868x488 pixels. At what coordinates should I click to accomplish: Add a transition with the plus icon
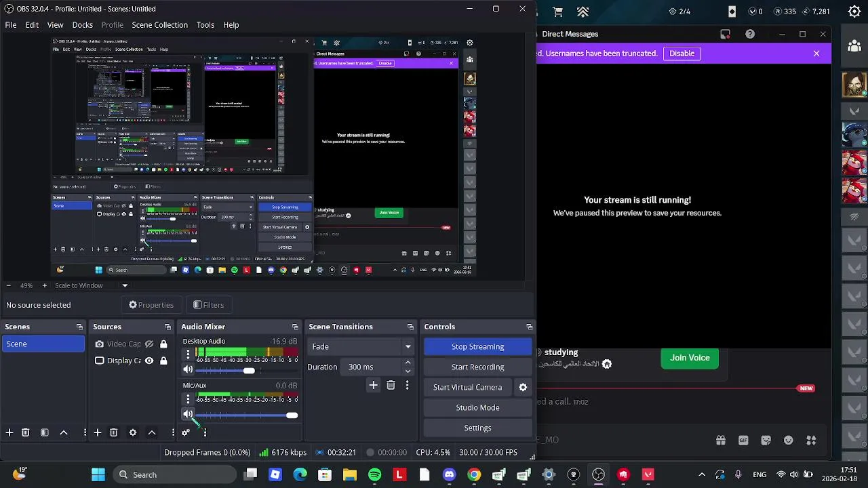(373, 385)
